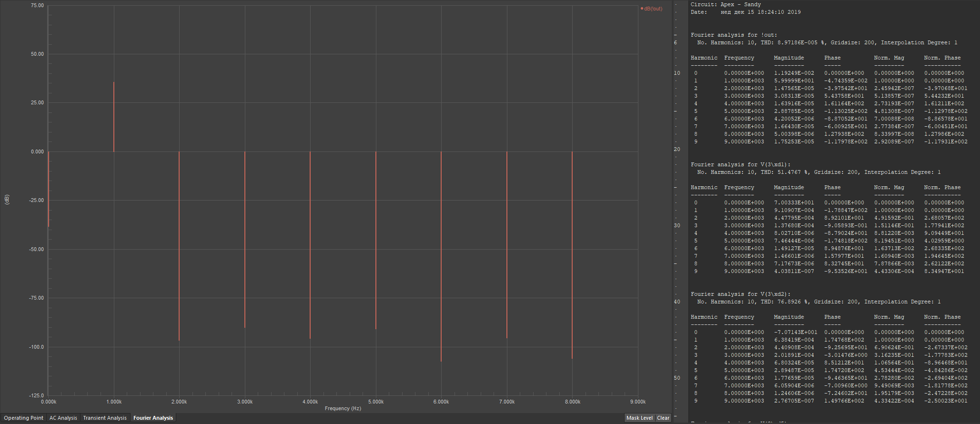Viewport: 980px width, 424px height.
Task: Click magnitude value 4.03811E-007
Action: pyautogui.click(x=794, y=271)
